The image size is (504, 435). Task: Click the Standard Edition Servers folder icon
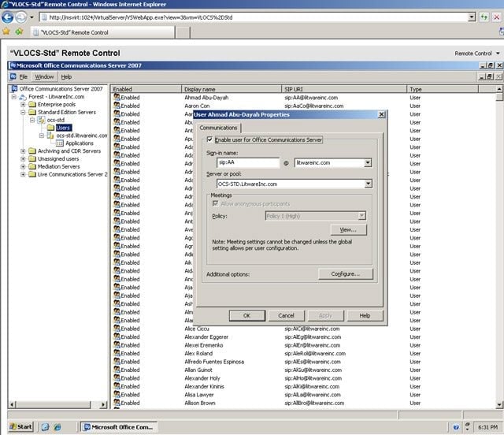click(31, 112)
